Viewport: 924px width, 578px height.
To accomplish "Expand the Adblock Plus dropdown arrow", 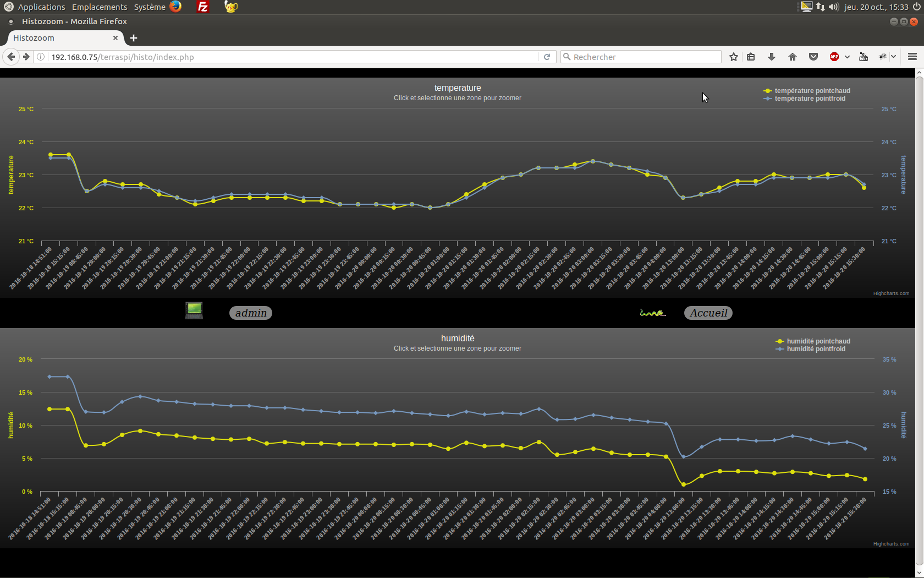I will [847, 57].
